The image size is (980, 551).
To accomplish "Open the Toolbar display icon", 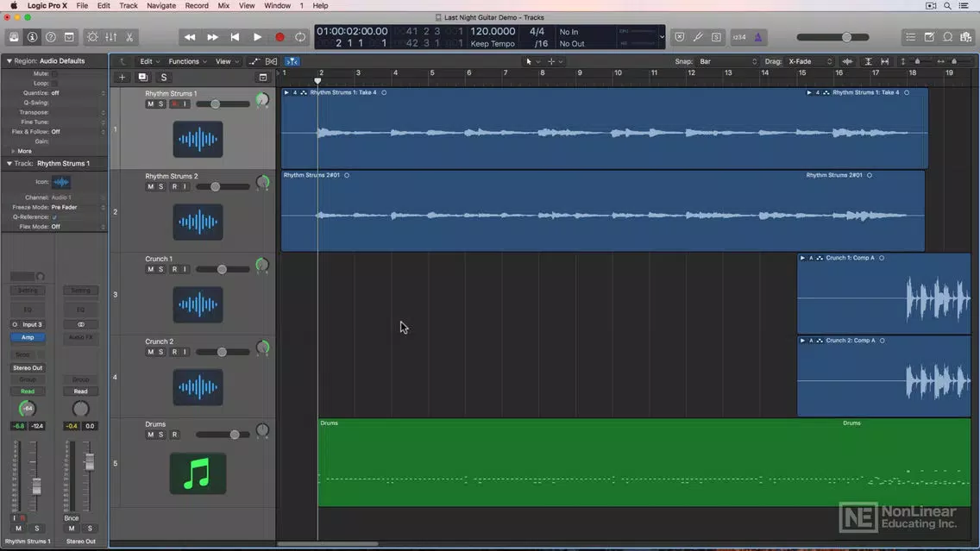I will (x=69, y=37).
